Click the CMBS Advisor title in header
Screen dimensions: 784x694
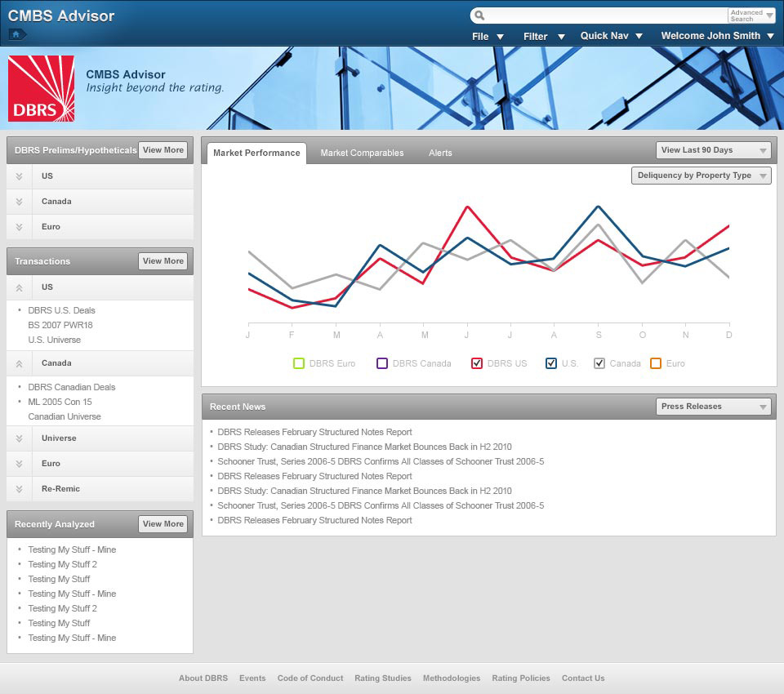click(x=61, y=16)
